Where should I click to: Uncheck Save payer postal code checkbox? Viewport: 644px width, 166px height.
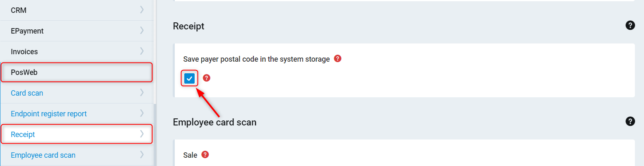coord(190,78)
